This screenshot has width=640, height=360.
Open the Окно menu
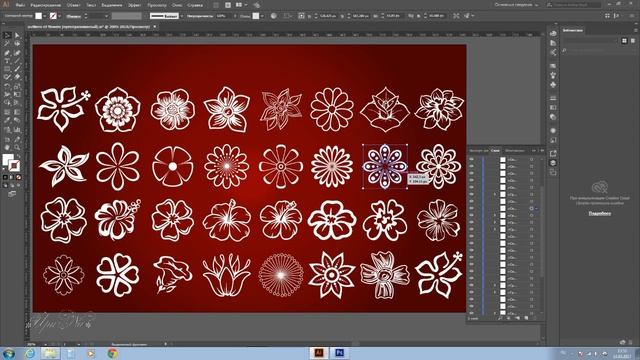point(177,5)
